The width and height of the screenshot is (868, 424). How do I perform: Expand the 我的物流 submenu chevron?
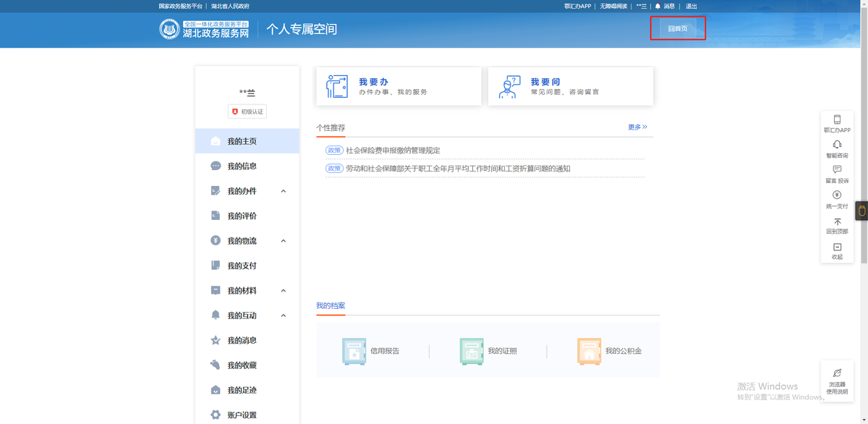pos(284,241)
